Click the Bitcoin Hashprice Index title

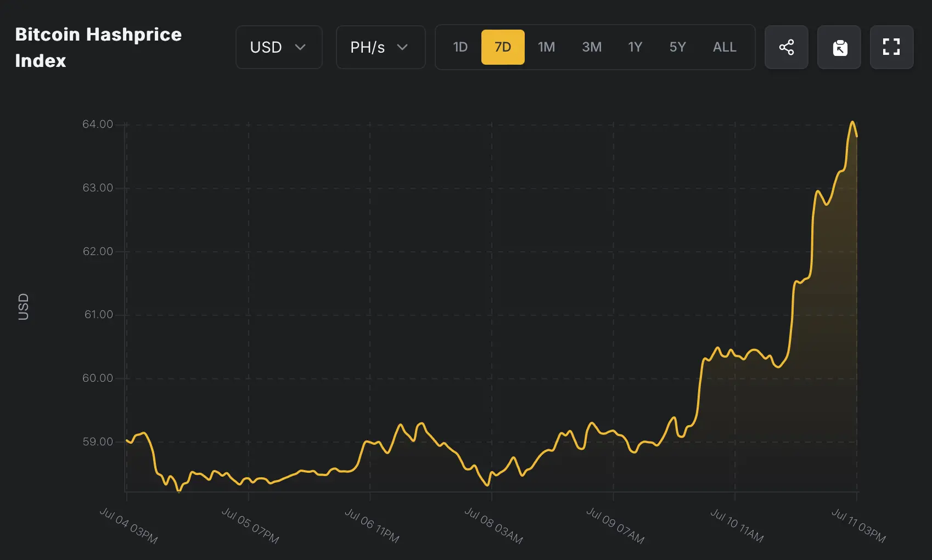tap(98, 47)
